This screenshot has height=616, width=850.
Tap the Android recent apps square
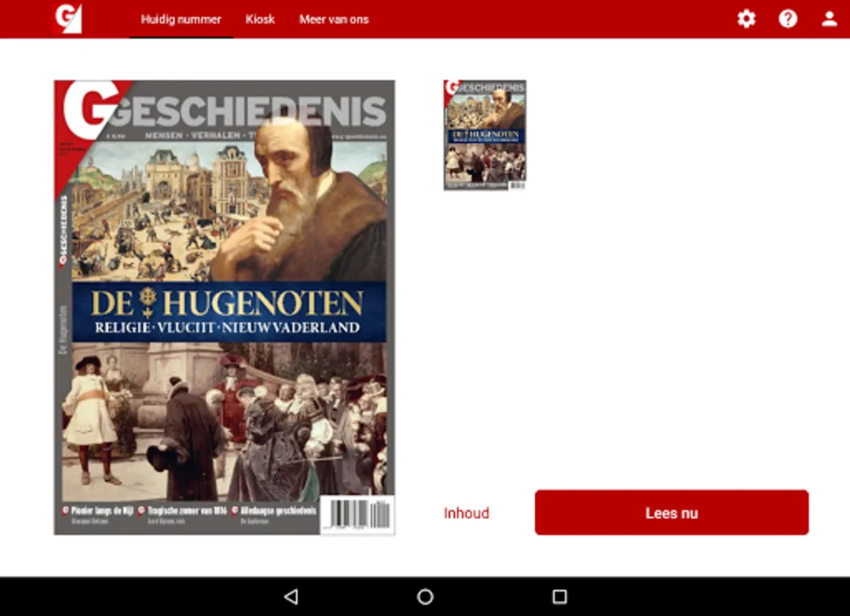(x=559, y=597)
